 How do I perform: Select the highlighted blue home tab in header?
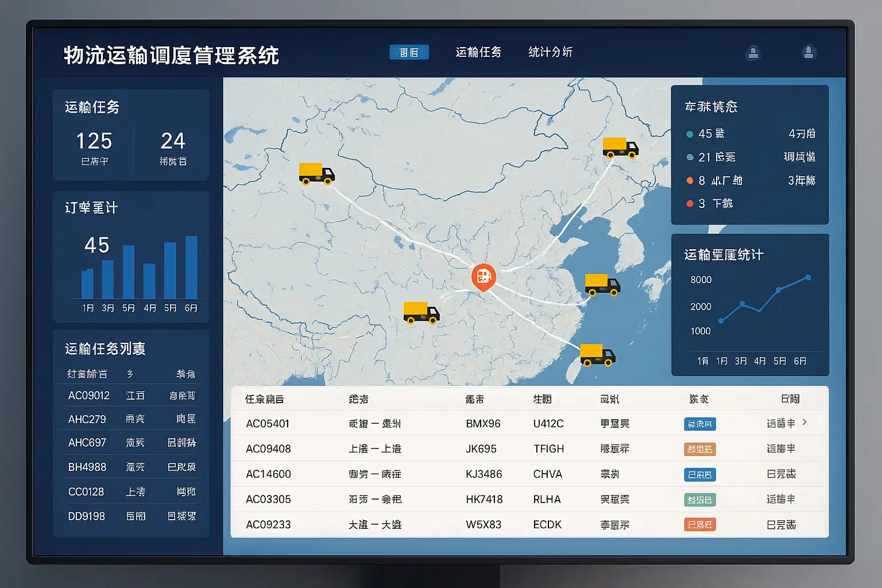coord(409,52)
